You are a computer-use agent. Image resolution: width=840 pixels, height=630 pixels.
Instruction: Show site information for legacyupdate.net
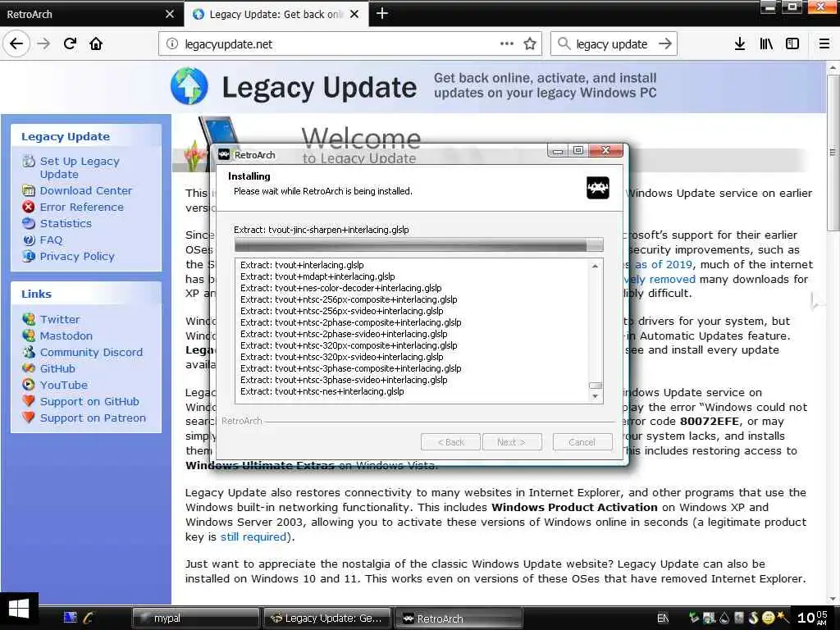(172, 44)
